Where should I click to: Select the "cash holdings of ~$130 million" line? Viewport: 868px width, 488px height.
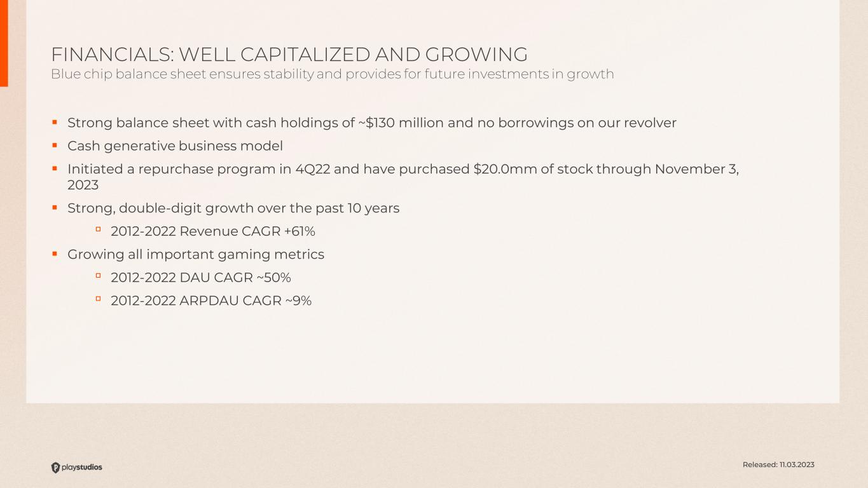pyautogui.click(x=372, y=123)
